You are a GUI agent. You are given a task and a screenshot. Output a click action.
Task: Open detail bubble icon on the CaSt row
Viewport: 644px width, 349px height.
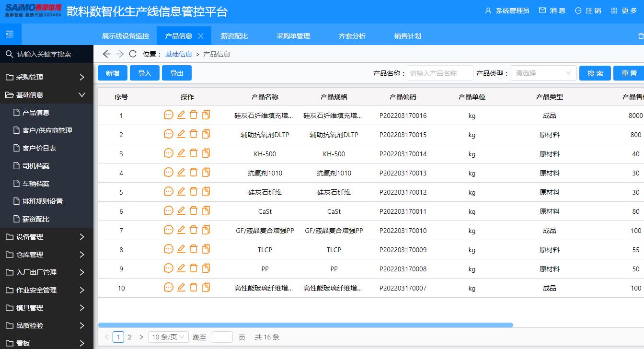pos(168,210)
